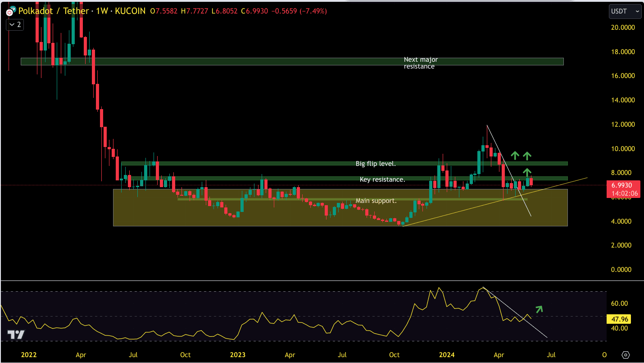Image resolution: width=644 pixels, height=363 pixels.
Task: Click the Polkadot/Tether pair logo icon
Action: click(x=10, y=11)
